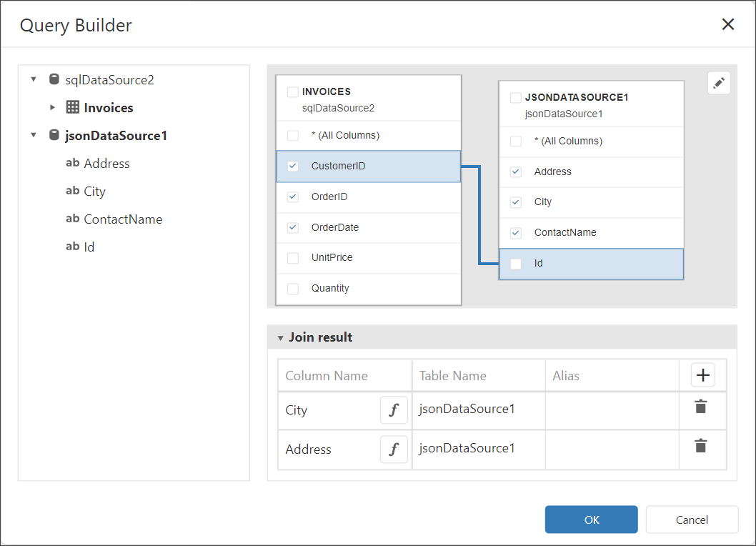The width and height of the screenshot is (756, 546).
Task: Select ContactName field in the tree
Action: 122,219
